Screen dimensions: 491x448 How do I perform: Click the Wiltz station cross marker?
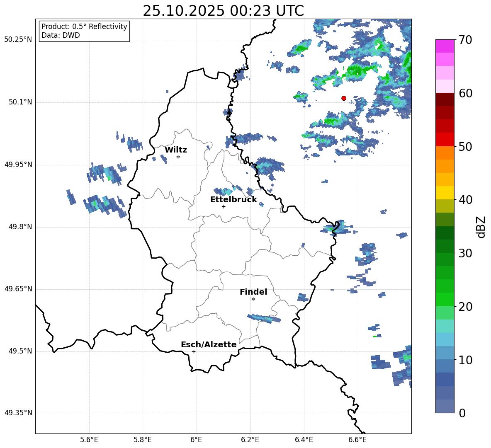click(x=178, y=157)
